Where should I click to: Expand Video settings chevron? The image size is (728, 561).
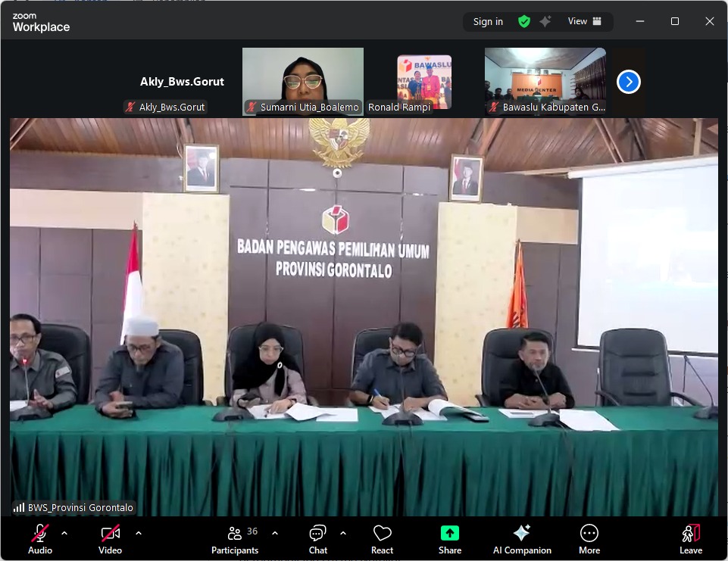(x=138, y=533)
